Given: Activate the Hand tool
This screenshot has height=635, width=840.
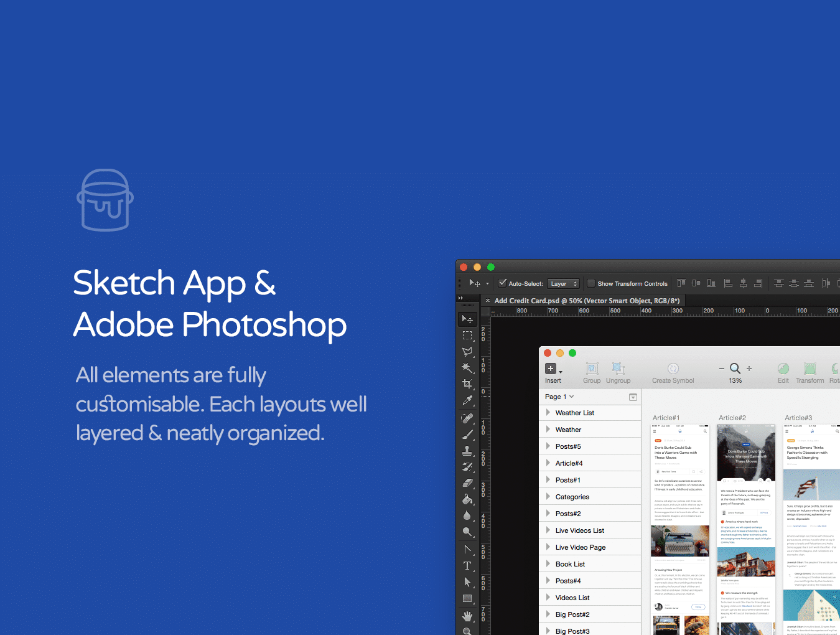Looking at the screenshot, I should pos(467,616).
